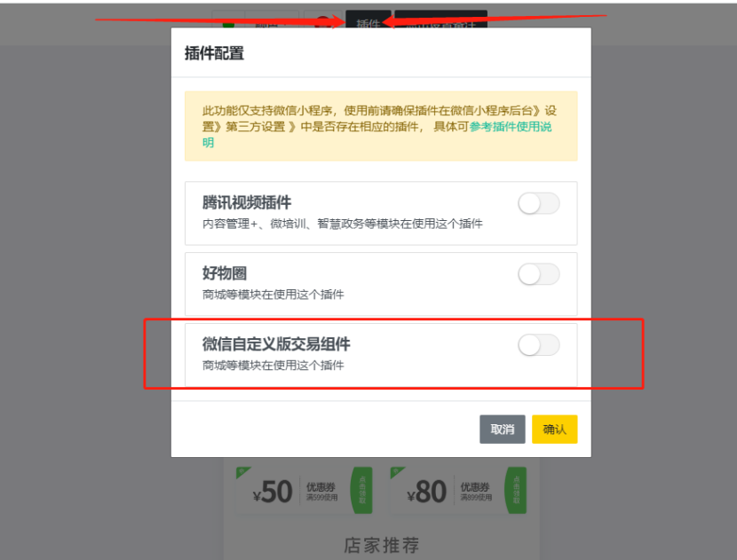Select the ¥50 优惠券 card
737x560 pixels.
pyautogui.click(x=304, y=491)
